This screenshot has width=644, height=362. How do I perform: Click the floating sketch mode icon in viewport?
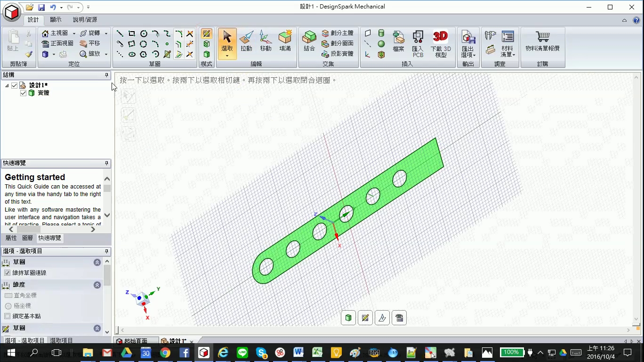(365, 318)
